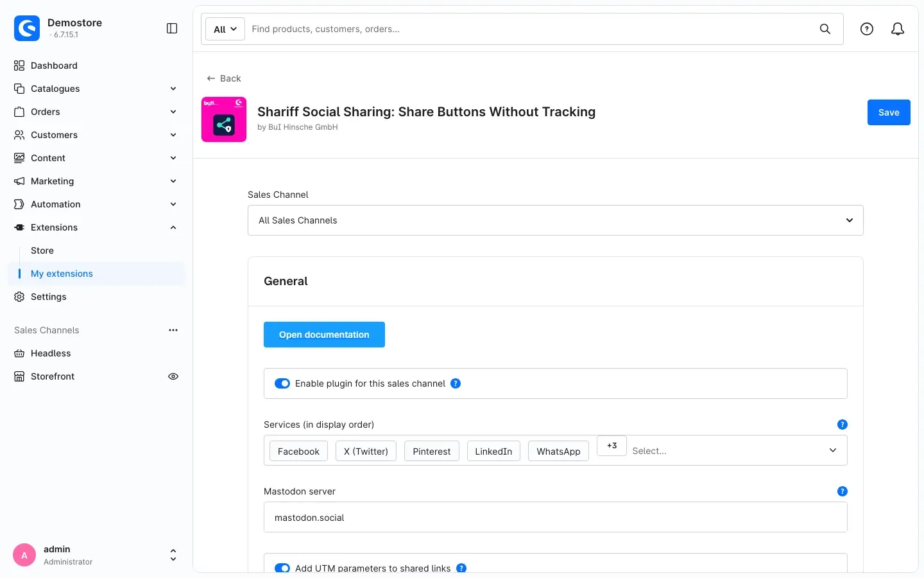Go Back to extensions list
Image resolution: width=924 pixels, height=578 pixels.
(224, 78)
